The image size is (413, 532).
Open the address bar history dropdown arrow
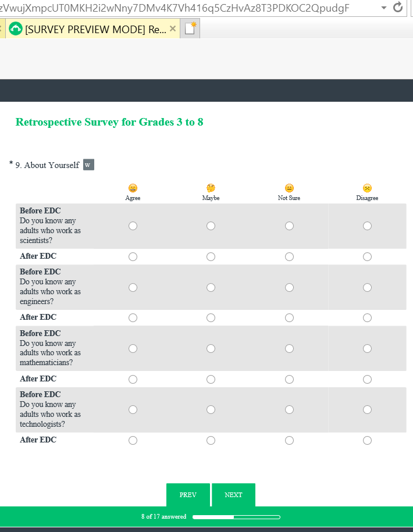tap(383, 8)
